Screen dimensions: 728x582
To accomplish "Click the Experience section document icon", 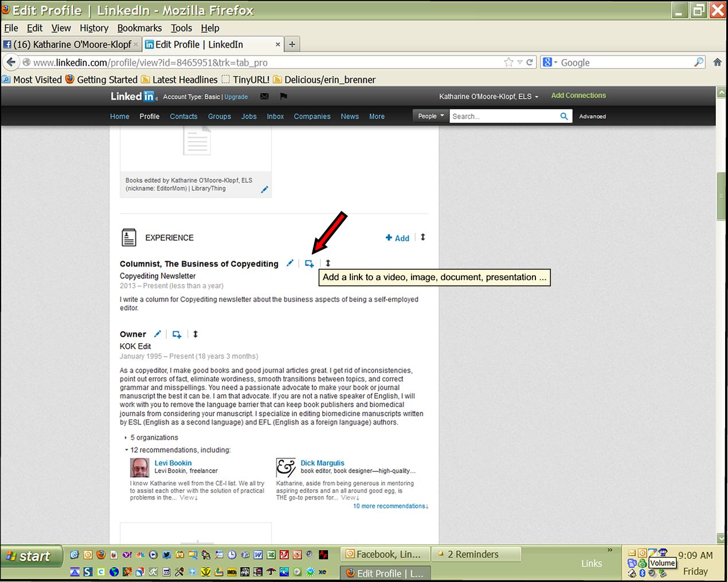I will 129,237.
